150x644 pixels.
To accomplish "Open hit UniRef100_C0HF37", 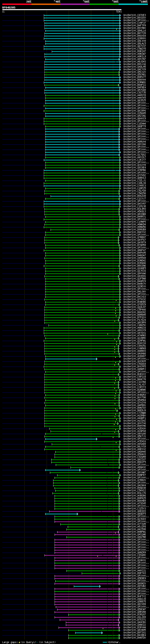I will pyautogui.click(x=135, y=23).
